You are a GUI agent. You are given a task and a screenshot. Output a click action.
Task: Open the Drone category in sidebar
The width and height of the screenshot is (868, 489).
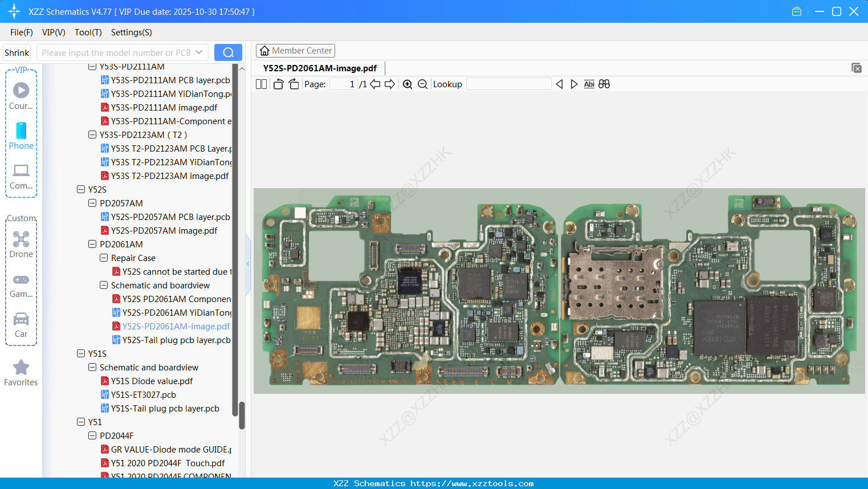(21, 244)
